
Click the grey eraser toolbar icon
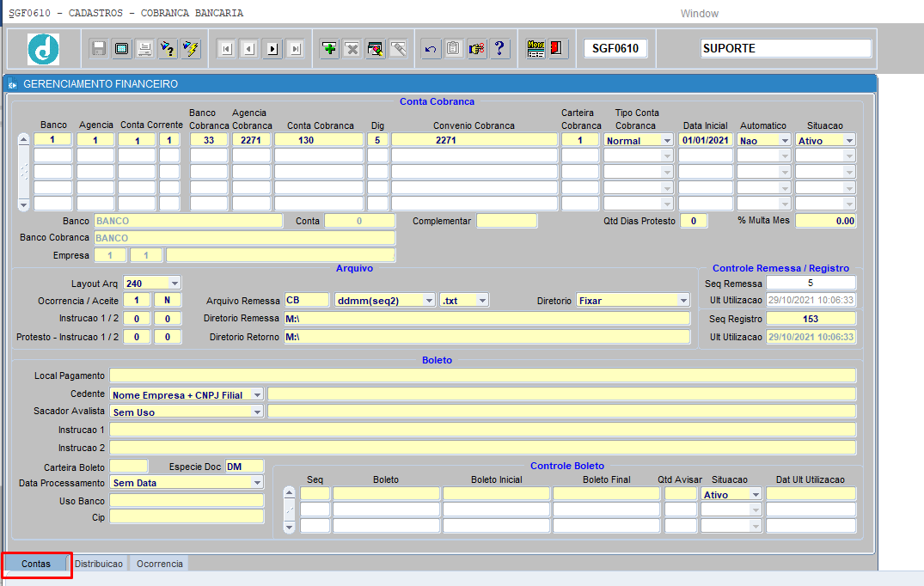point(398,49)
